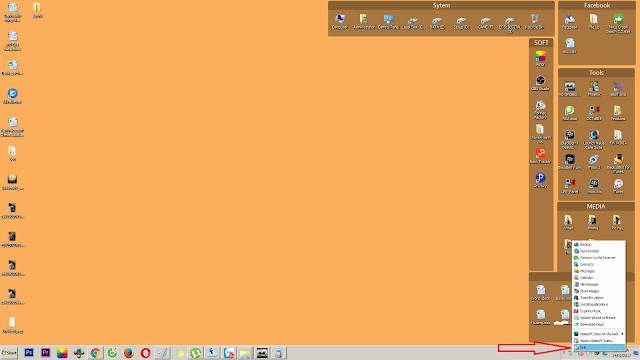Open Ninja Graph Search shortcut
This screenshot has width=640, height=360.
point(618,23)
